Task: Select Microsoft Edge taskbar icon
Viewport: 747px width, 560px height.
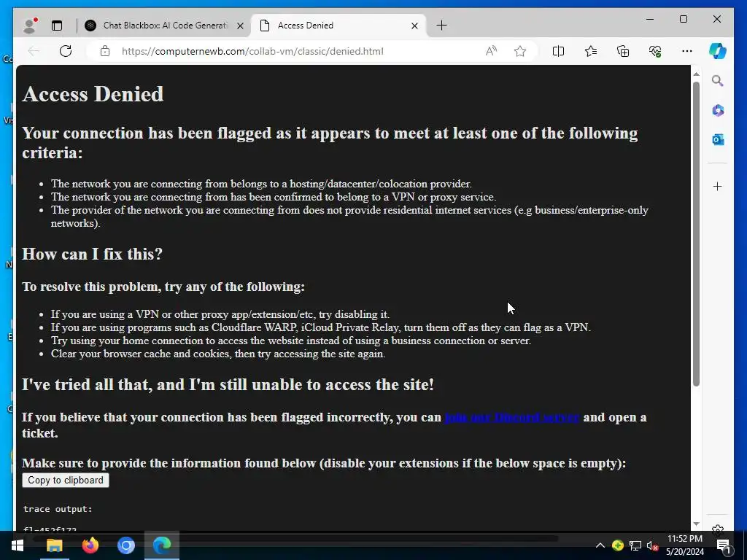Action: [x=162, y=545]
